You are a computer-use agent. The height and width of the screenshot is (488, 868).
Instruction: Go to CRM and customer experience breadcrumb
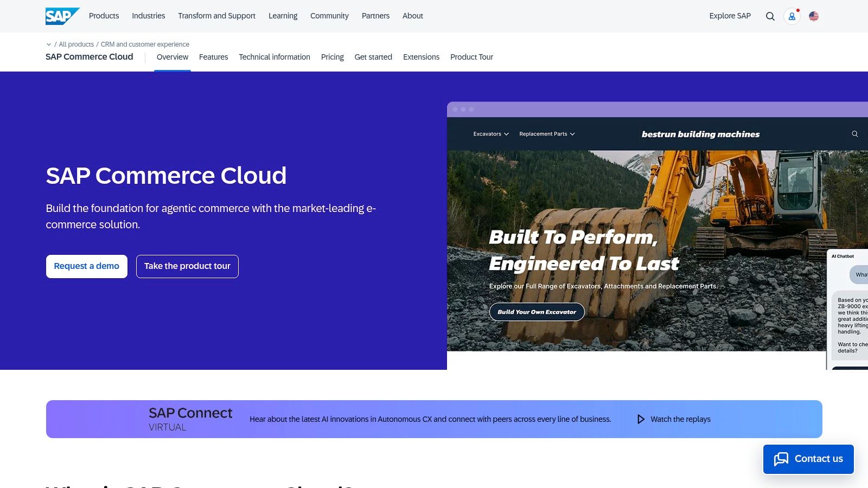145,44
